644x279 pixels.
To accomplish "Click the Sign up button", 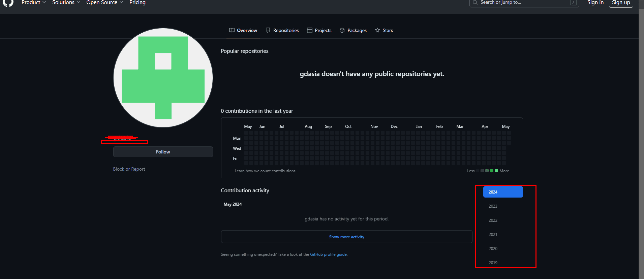I will click(x=621, y=3).
